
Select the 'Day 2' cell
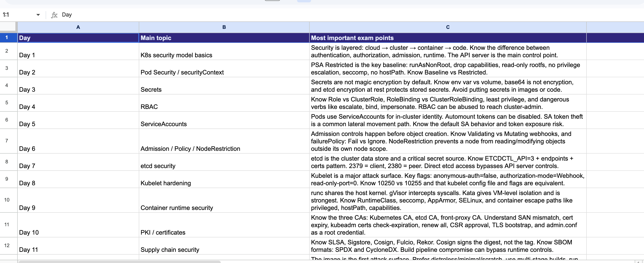click(x=78, y=68)
